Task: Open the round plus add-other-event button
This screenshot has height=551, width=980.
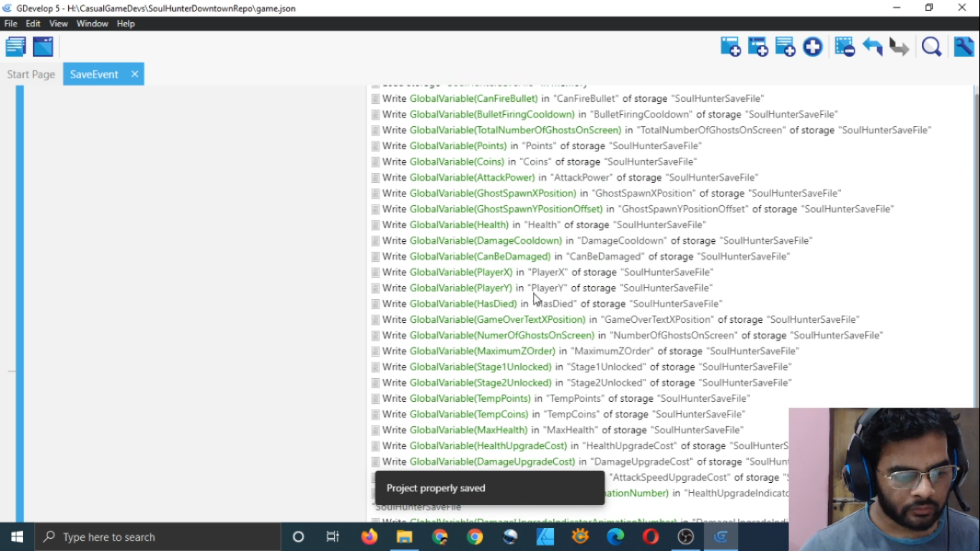Action: click(812, 47)
